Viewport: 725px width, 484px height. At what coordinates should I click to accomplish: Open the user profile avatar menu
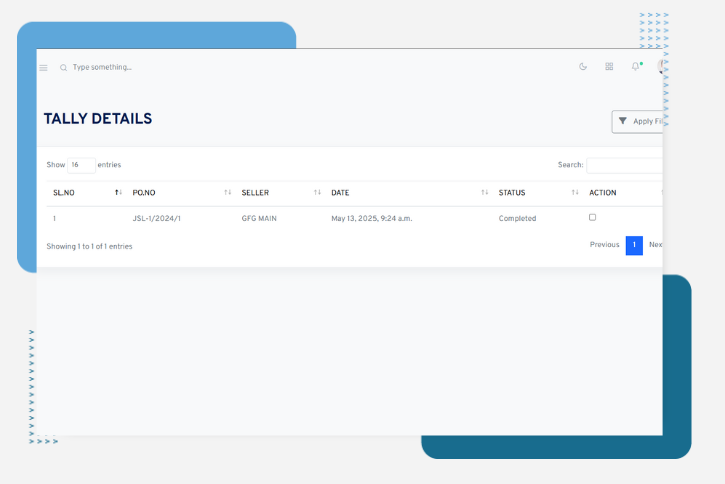tap(659, 66)
